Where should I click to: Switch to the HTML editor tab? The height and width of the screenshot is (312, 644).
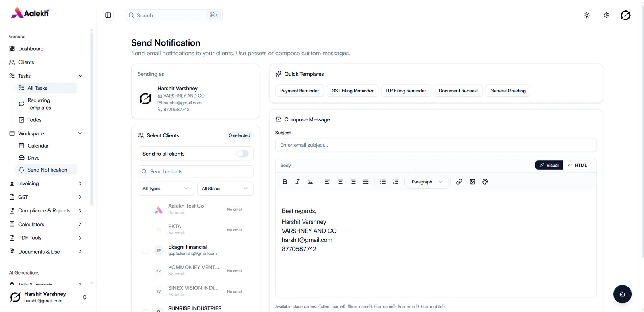point(577,165)
